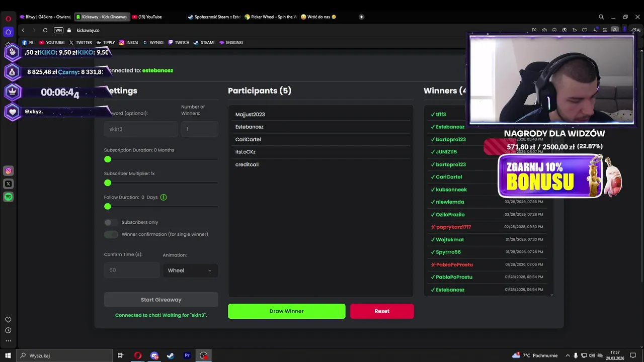The height and width of the screenshot is (362, 644).
Task: Open TWITCH bookmark
Action: pos(179,43)
